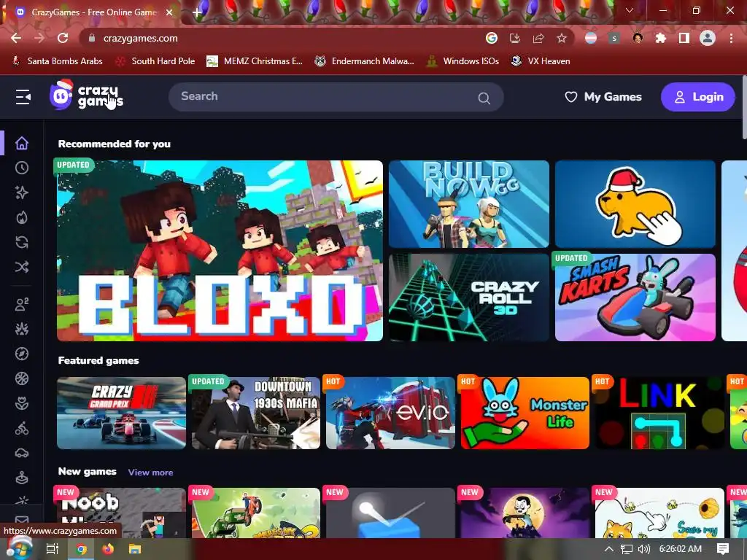Open the CrazyGames logo home link
The height and width of the screenshot is (560, 747).
[x=86, y=96]
